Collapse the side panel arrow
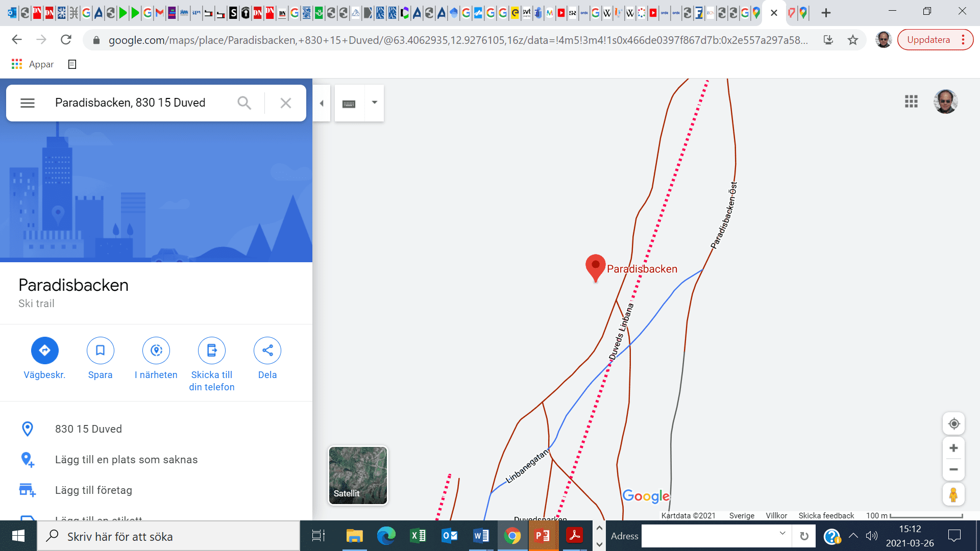Viewport: 980px width, 551px height. tap(322, 103)
